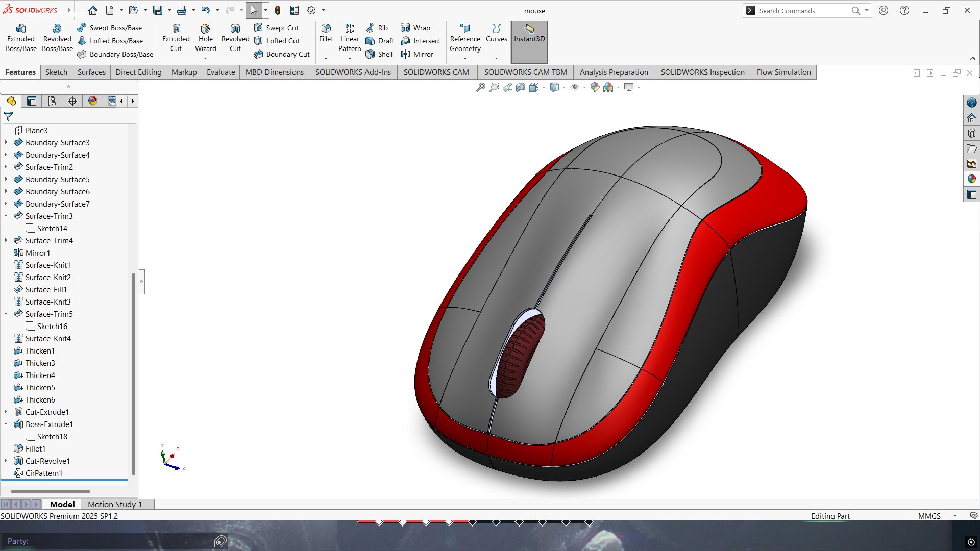The width and height of the screenshot is (980, 551).
Task: Click the rebuild traffic light icon
Action: (278, 10)
